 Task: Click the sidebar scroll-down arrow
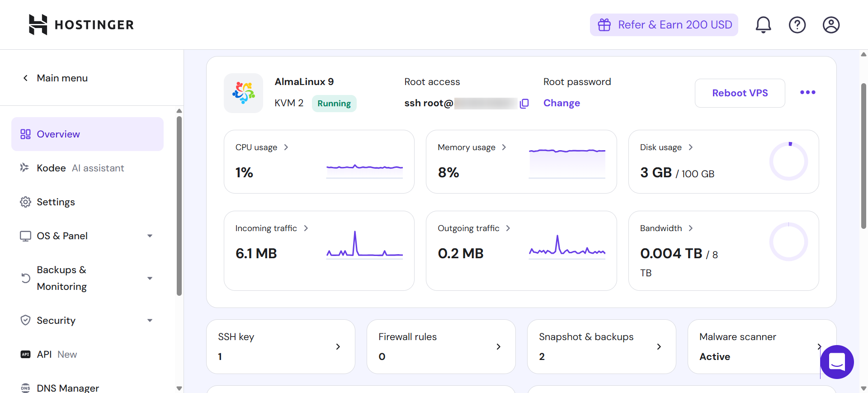179,388
